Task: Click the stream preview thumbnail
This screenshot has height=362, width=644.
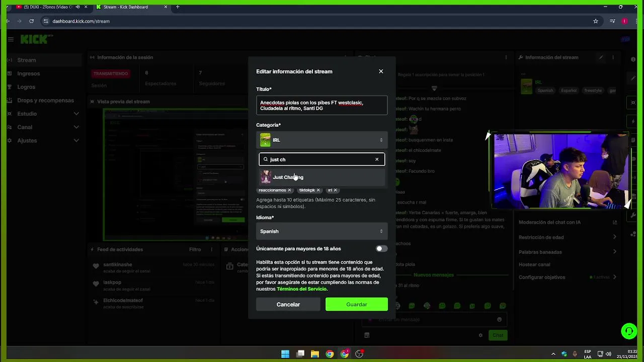Action: pos(174,173)
